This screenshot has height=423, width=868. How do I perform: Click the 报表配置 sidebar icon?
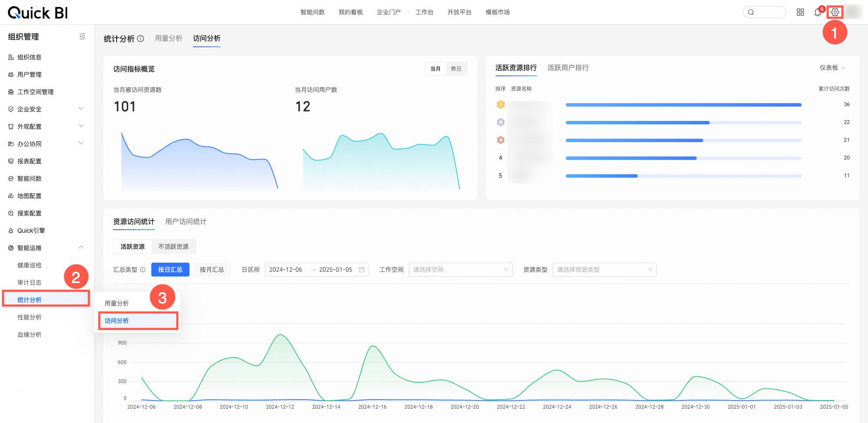11,161
